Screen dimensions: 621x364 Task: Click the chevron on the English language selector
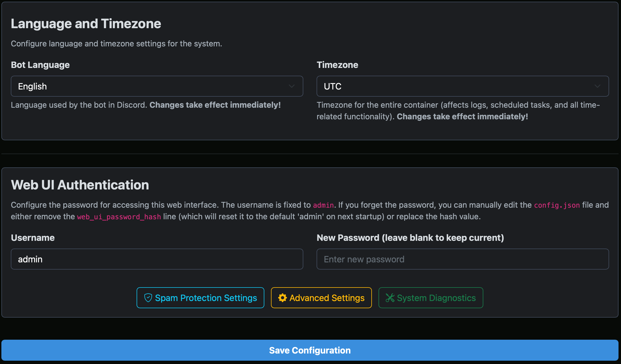292,86
